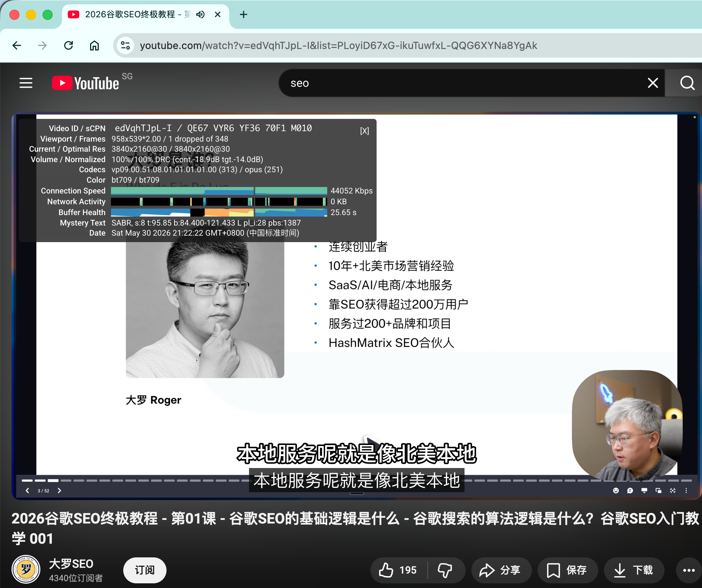The image size is (702, 588).
Task: Click the 分享 share button
Action: click(x=501, y=570)
